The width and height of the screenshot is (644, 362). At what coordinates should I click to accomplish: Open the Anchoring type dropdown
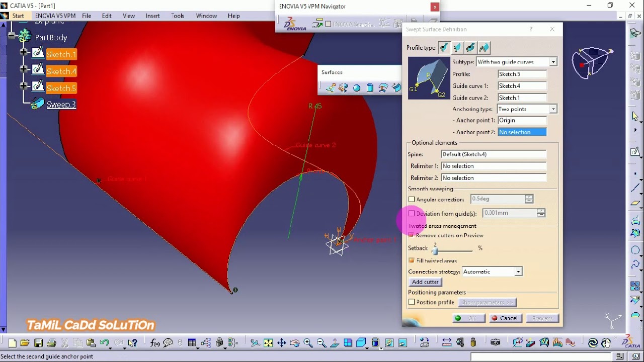tap(553, 109)
